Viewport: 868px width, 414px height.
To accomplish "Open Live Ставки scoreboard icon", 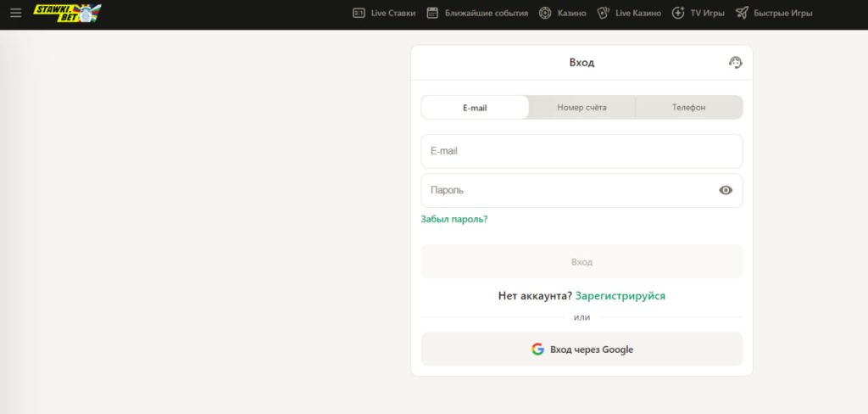I will [x=359, y=13].
